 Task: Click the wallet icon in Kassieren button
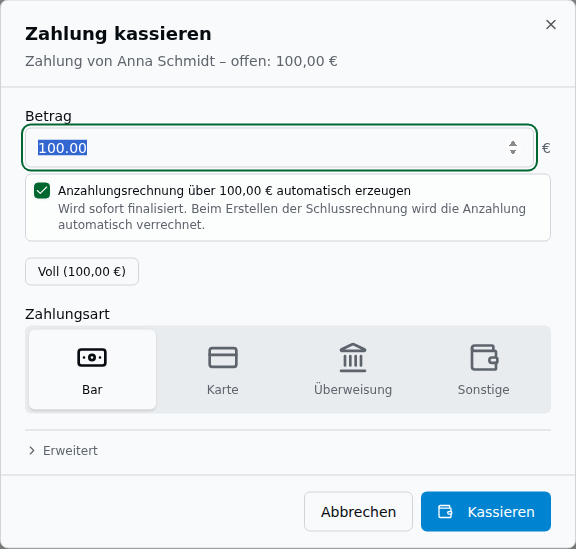[x=445, y=512]
